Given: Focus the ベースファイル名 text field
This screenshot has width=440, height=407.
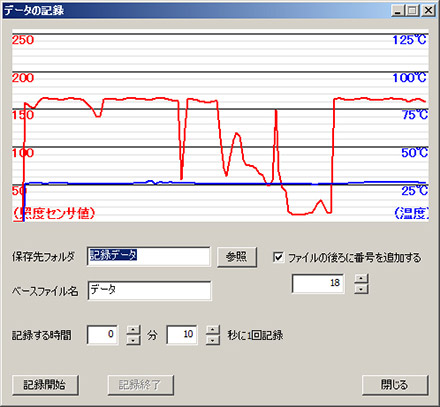Looking at the screenshot, I should (x=149, y=290).
